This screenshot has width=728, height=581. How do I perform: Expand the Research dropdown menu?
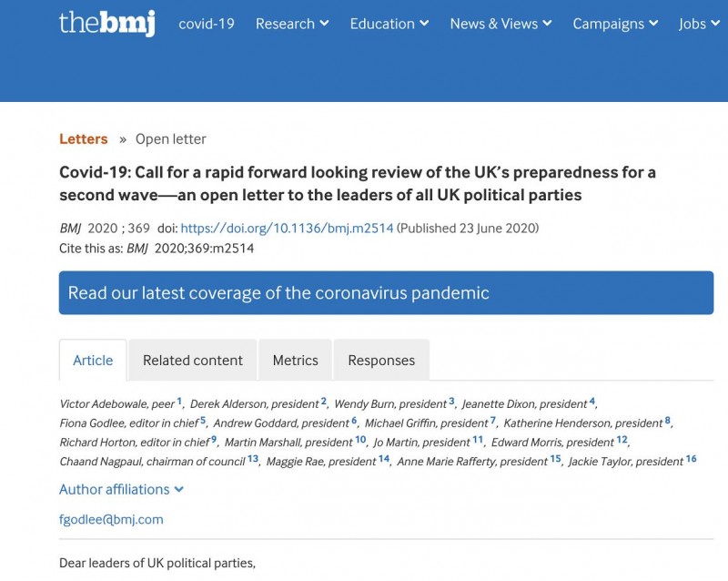pos(292,24)
